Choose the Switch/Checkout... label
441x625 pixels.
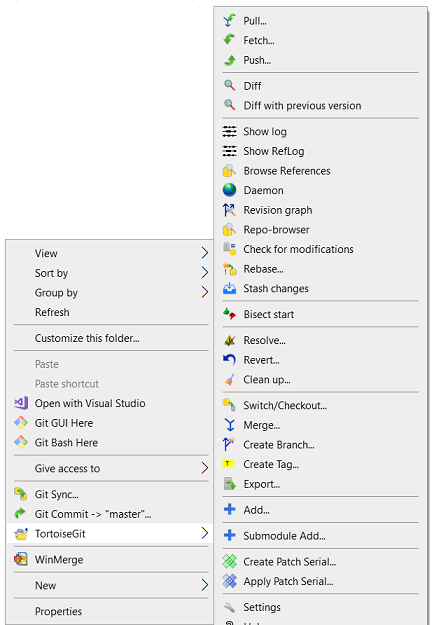pos(285,405)
